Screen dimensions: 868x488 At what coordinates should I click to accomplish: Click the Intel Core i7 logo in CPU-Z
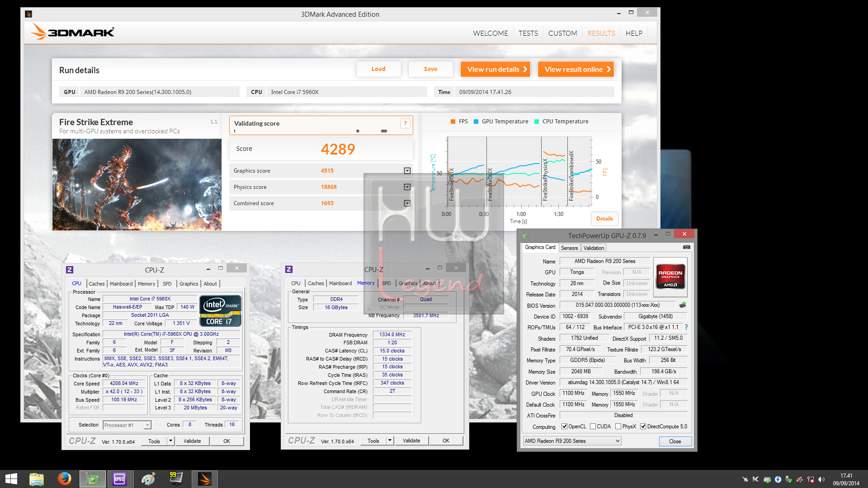click(x=220, y=311)
